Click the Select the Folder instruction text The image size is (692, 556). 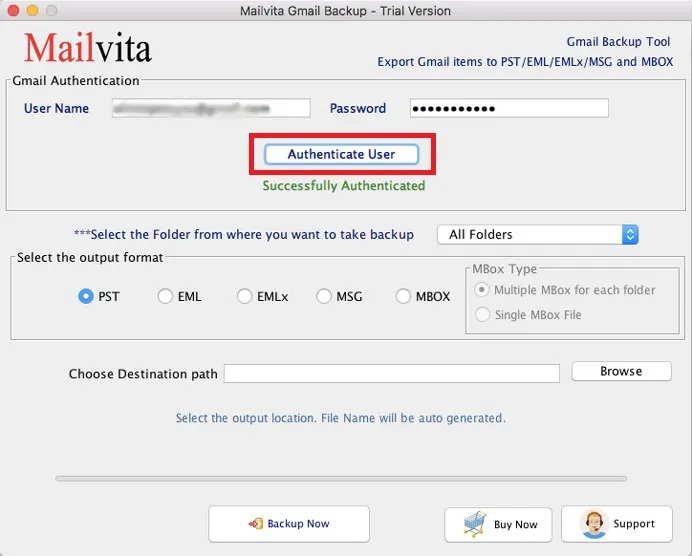[244, 234]
